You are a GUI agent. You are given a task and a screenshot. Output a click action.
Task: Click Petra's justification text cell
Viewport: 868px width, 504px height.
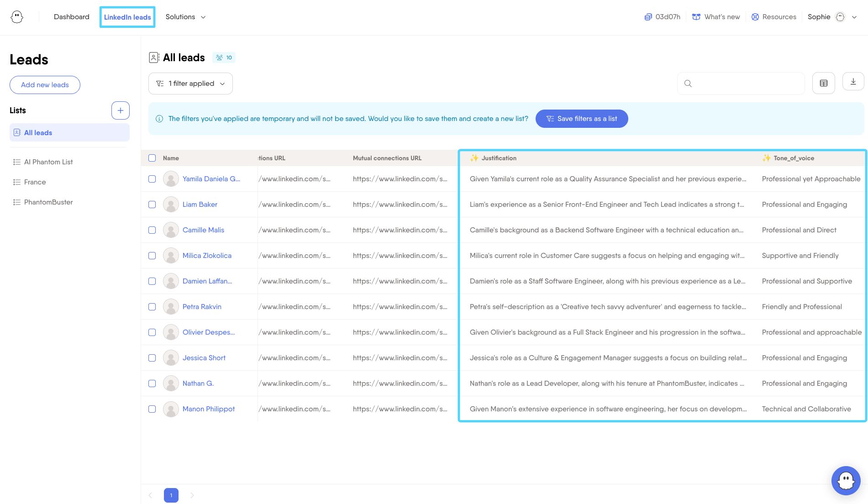[608, 307]
